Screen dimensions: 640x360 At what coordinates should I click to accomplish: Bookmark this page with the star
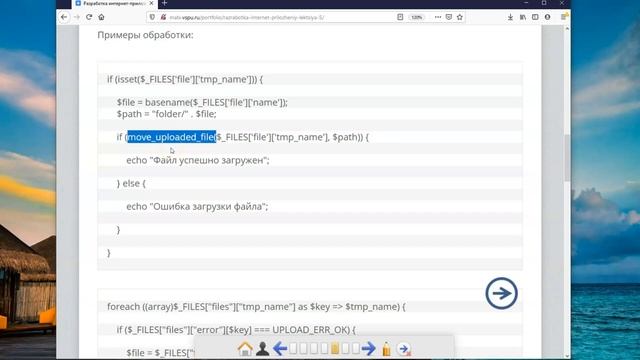(x=460, y=17)
